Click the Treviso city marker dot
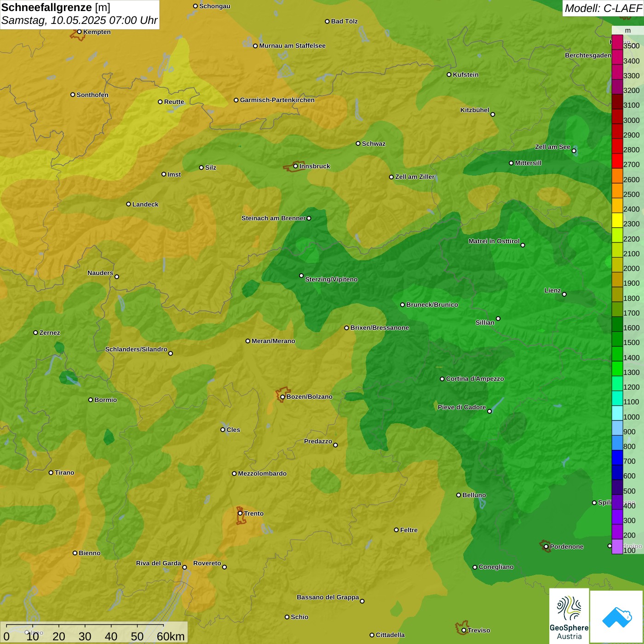The image size is (644, 644). pos(464,630)
